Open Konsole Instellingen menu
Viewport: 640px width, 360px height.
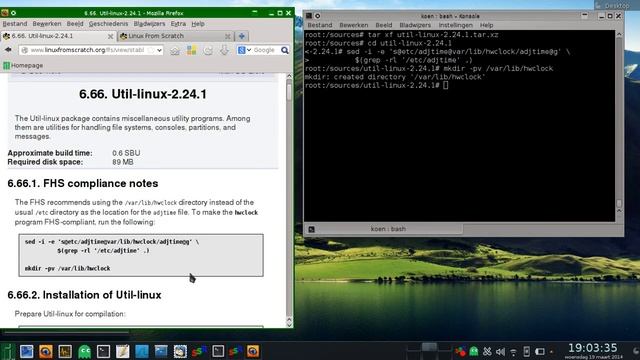(456, 25)
